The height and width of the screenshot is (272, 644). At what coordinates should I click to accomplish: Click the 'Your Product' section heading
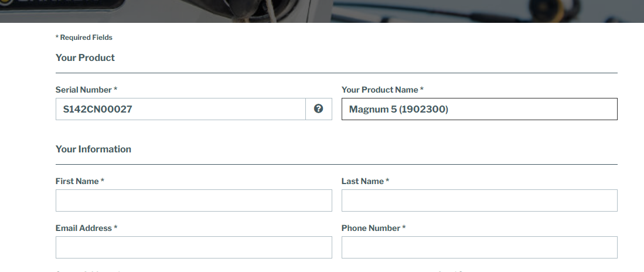click(85, 57)
